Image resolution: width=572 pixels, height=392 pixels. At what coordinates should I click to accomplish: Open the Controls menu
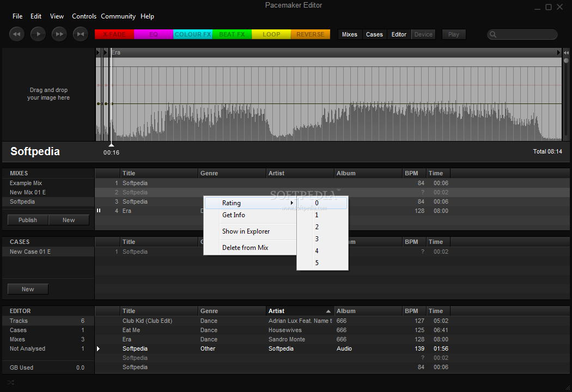84,16
